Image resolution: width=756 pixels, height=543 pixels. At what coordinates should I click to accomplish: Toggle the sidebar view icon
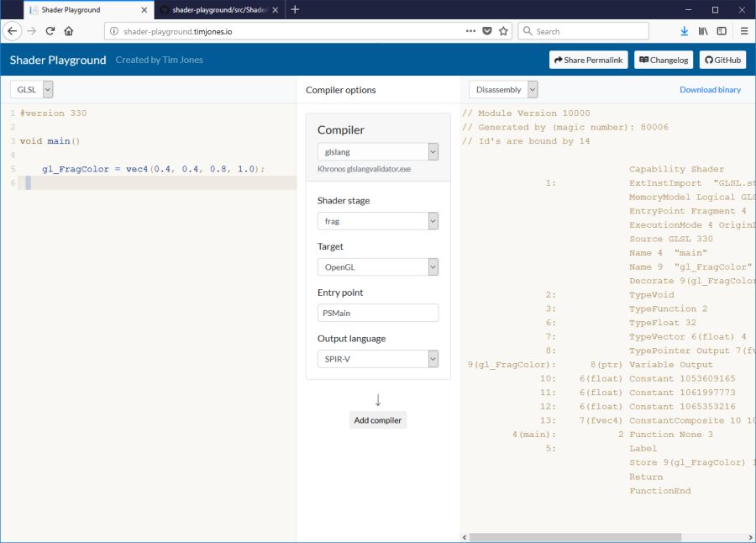722,31
